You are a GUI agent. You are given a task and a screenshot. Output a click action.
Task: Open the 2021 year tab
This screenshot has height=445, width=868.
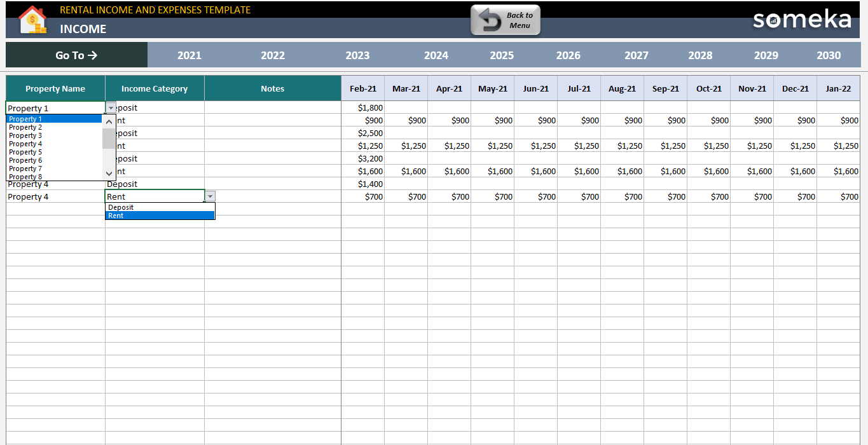189,55
